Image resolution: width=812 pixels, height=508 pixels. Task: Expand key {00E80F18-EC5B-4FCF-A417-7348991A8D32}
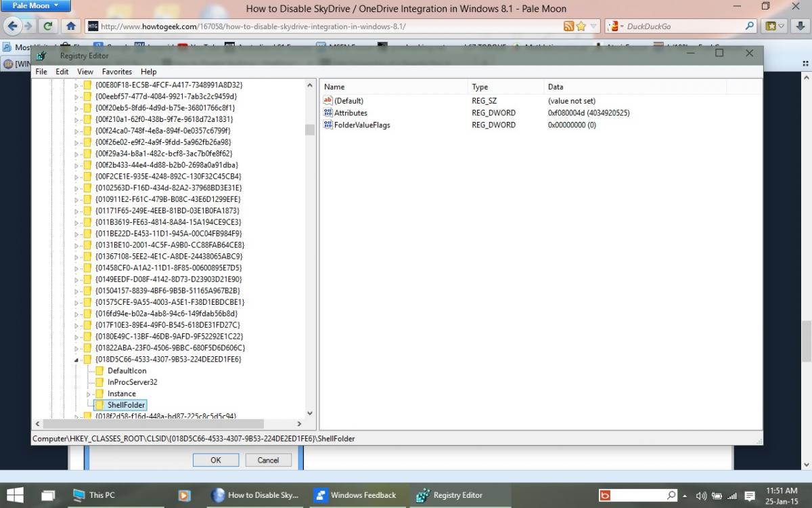tap(76, 85)
